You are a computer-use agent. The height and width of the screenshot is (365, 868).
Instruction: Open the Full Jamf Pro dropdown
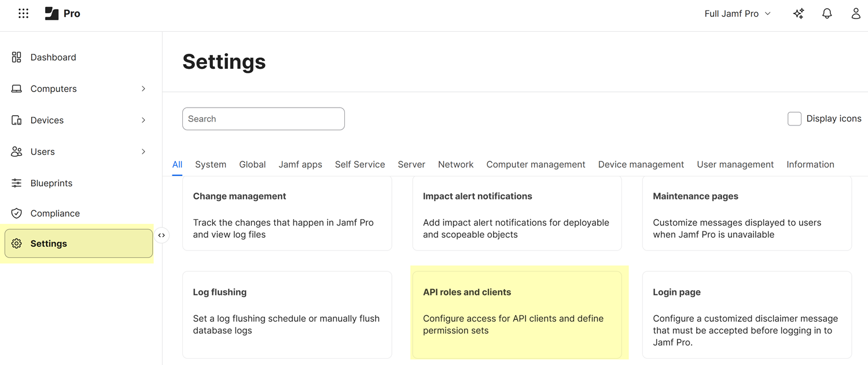click(x=738, y=13)
